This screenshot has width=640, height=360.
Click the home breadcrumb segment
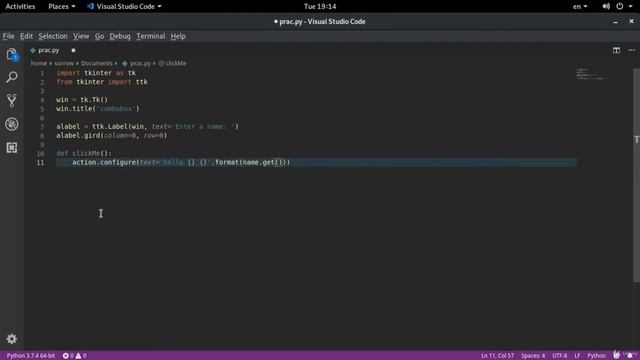pos(39,63)
